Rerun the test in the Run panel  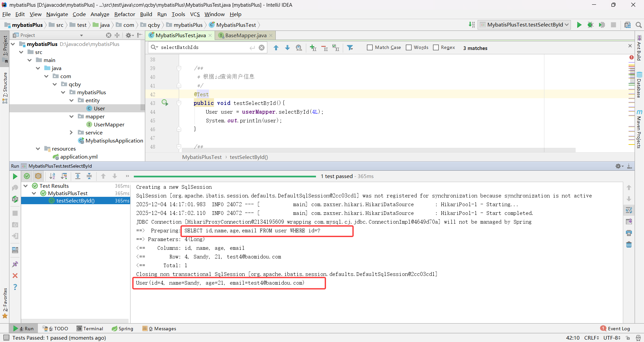pyautogui.click(x=15, y=176)
